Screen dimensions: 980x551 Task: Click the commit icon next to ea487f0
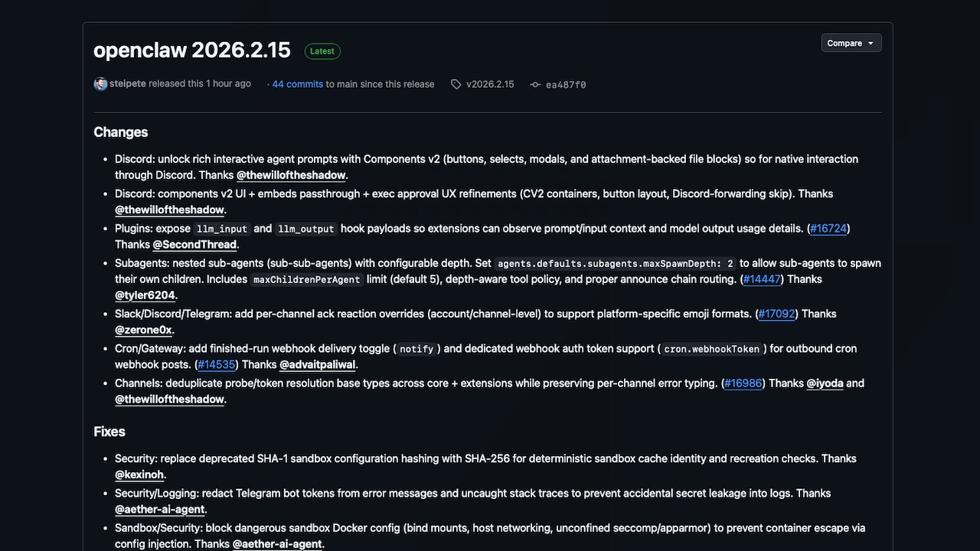pos(534,84)
